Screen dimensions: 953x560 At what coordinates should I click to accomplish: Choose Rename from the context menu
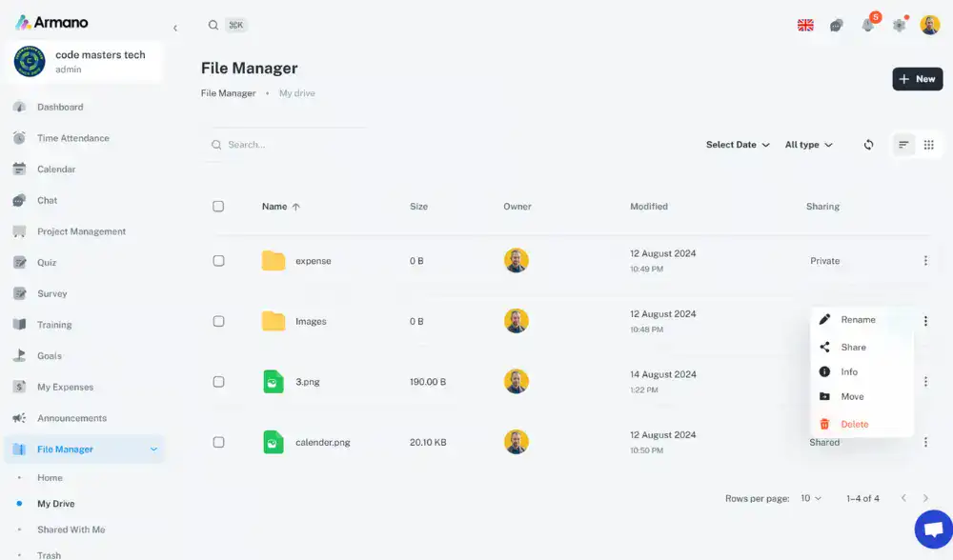858,320
